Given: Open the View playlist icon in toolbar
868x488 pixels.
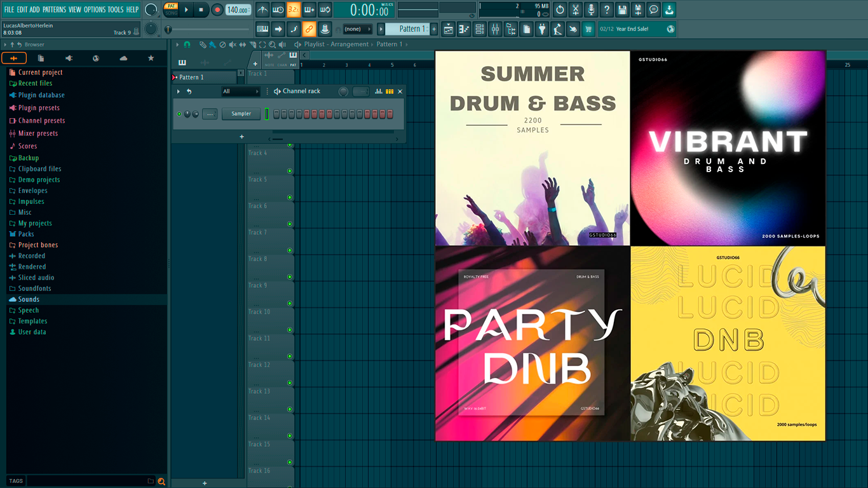Looking at the screenshot, I should [x=449, y=29].
